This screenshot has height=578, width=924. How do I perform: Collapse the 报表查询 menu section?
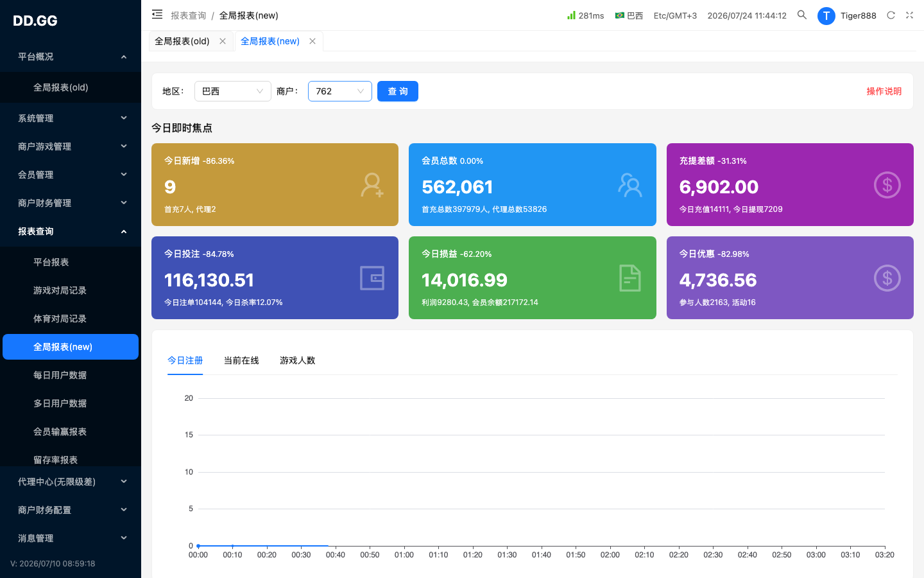(71, 231)
